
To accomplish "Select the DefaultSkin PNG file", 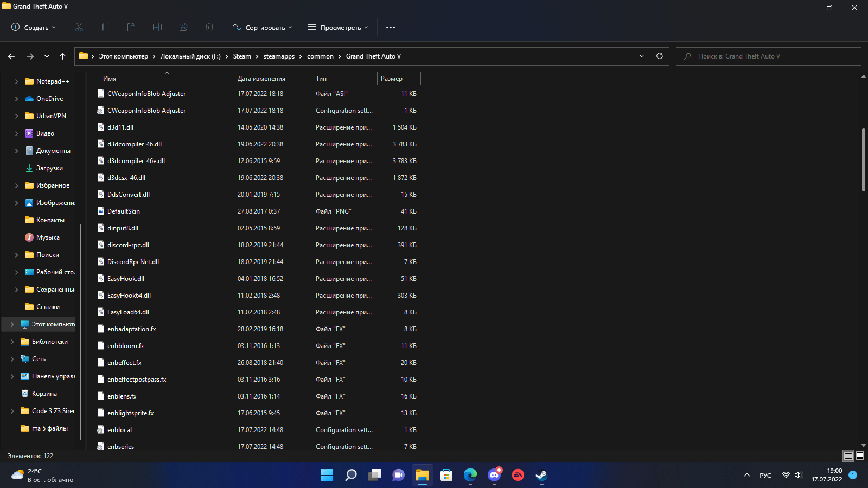I will pyautogui.click(x=124, y=211).
